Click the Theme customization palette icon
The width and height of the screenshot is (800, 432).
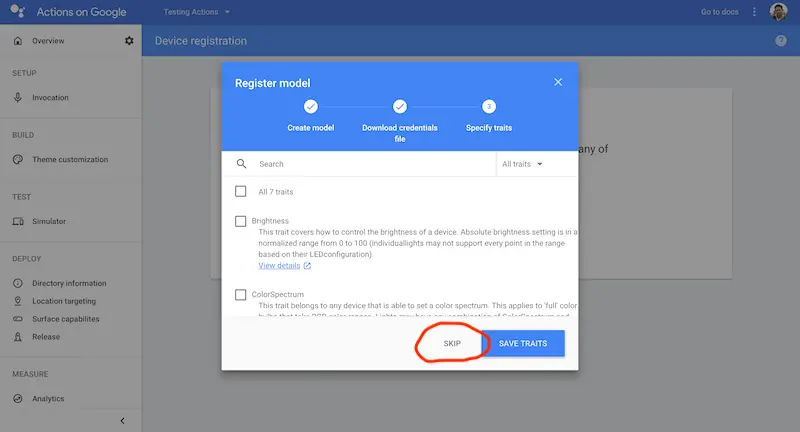(x=18, y=160)
